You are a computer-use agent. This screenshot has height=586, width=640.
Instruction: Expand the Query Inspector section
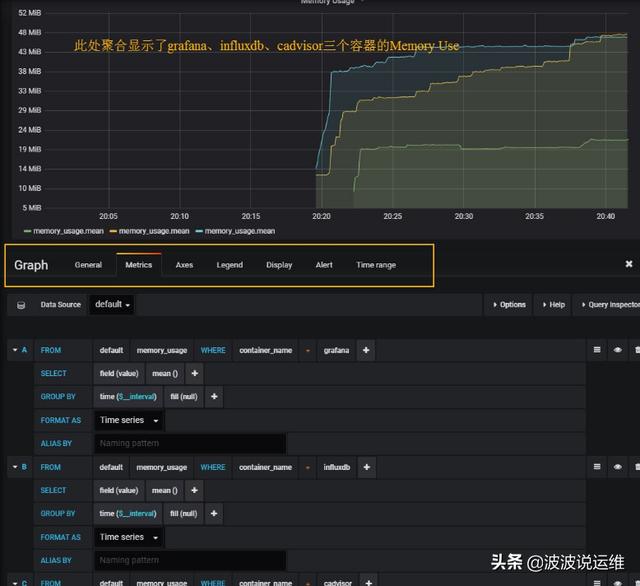tap(608, 305)
